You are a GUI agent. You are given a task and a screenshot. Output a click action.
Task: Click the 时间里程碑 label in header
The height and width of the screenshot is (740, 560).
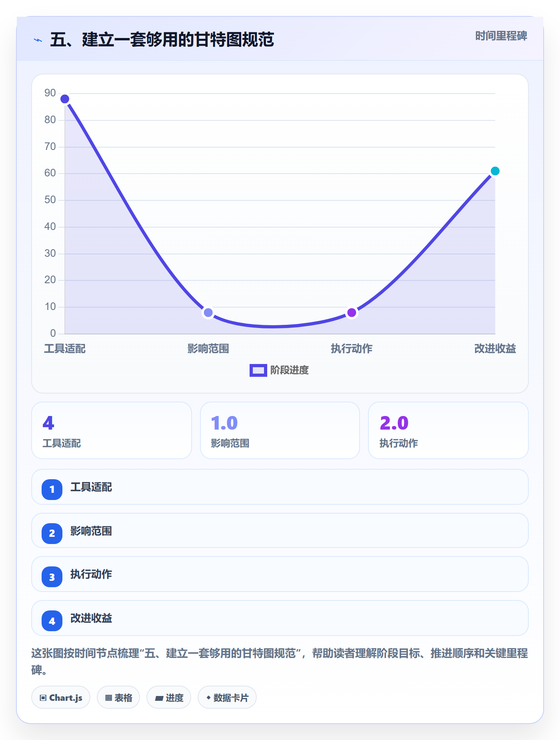point(501,36)
